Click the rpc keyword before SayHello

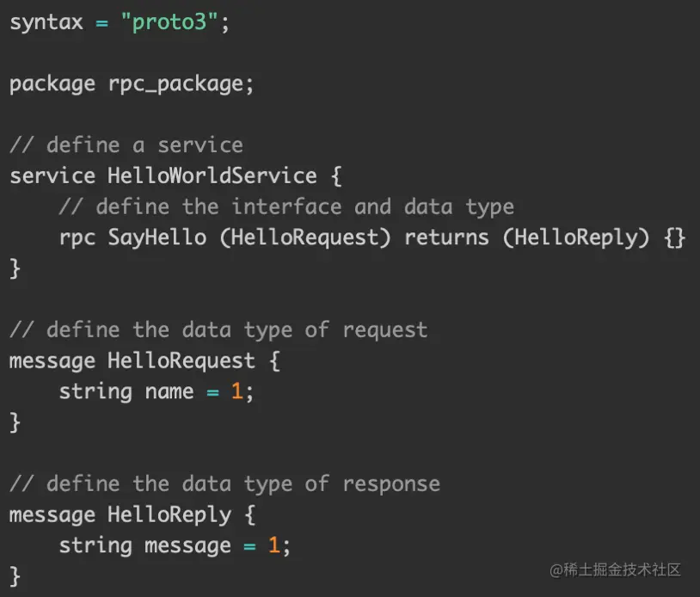coord(77,237)
